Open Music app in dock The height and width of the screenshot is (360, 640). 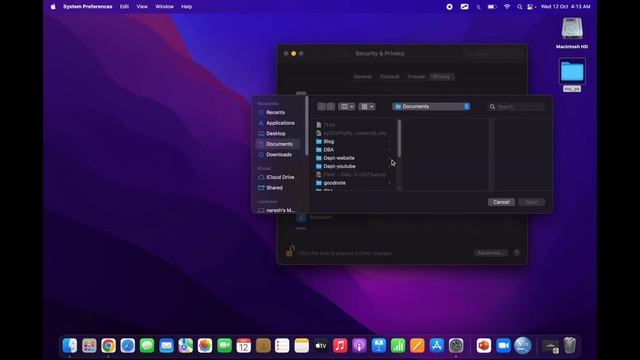[x=340, y=346]
